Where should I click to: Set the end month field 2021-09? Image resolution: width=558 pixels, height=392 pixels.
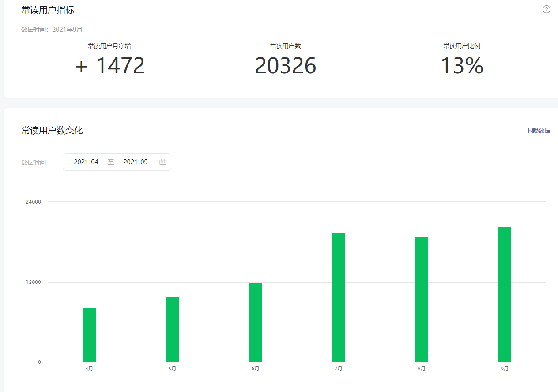tap(136, 162)
